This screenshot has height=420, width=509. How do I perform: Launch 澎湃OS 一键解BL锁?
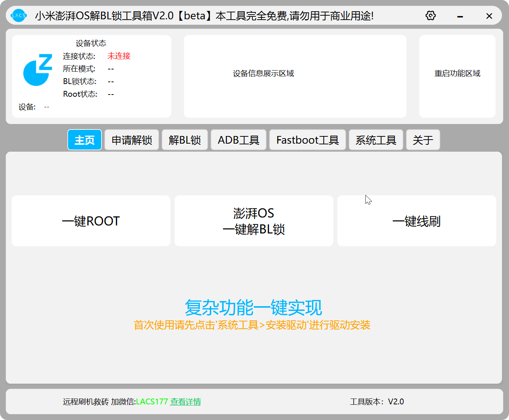[254, 221]
